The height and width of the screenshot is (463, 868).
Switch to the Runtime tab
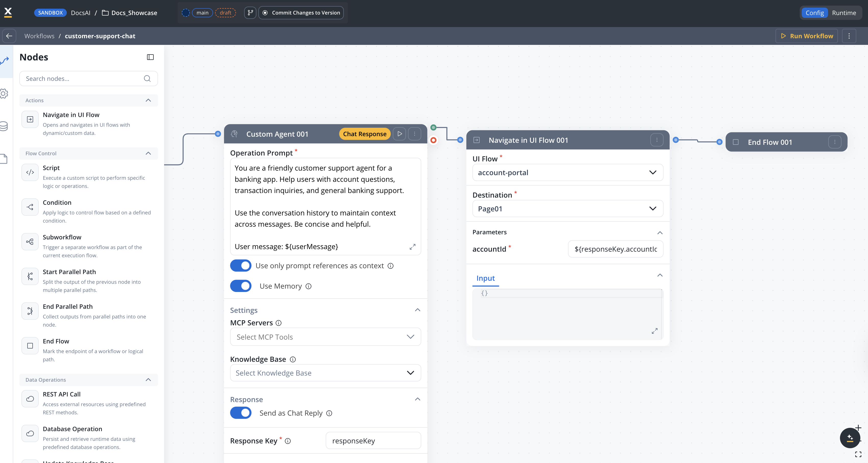[x=844, y=13]
